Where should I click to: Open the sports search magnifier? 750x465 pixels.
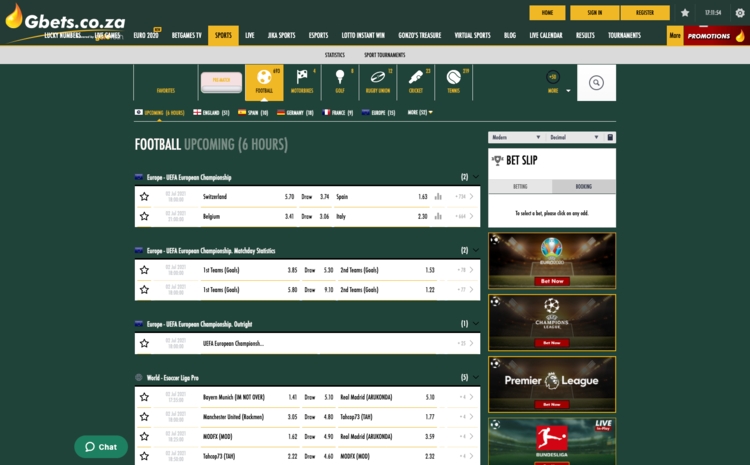point(596,83)
